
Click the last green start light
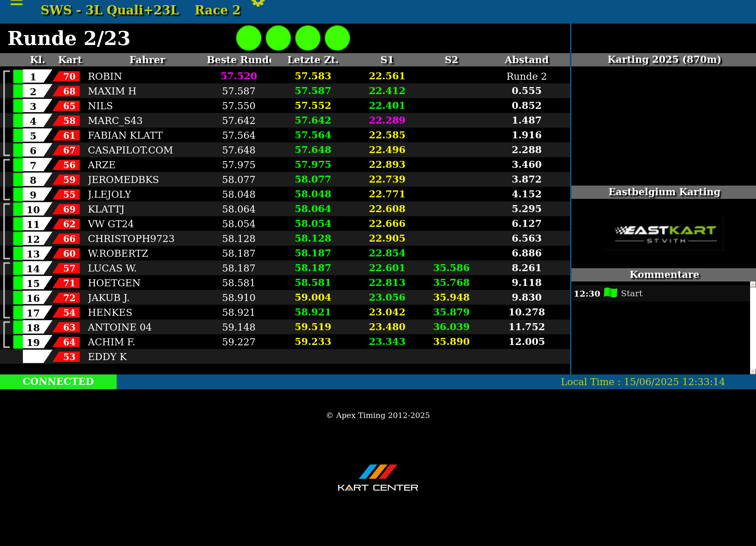pos(337,38)
